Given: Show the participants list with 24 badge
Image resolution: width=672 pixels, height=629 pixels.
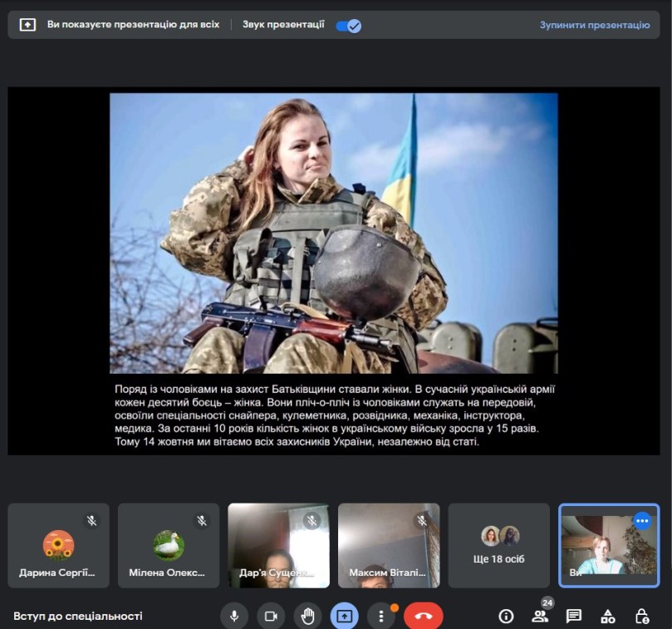Looking at the screenshot, I should coord(540,616).
